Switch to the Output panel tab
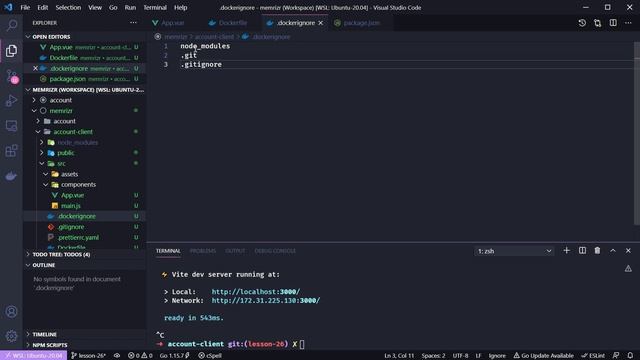The image size is (640, 360). [235, 251]
